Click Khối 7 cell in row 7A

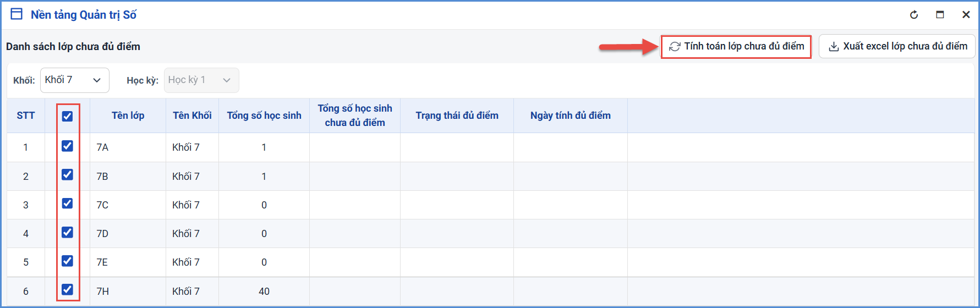click(192, 147)
